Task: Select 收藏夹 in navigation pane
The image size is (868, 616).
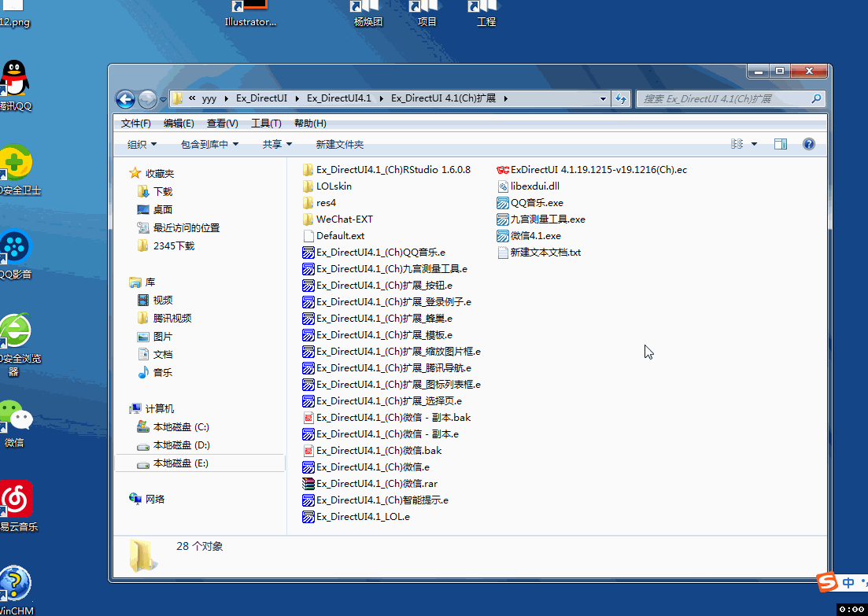Action: [x=160, y=173]
